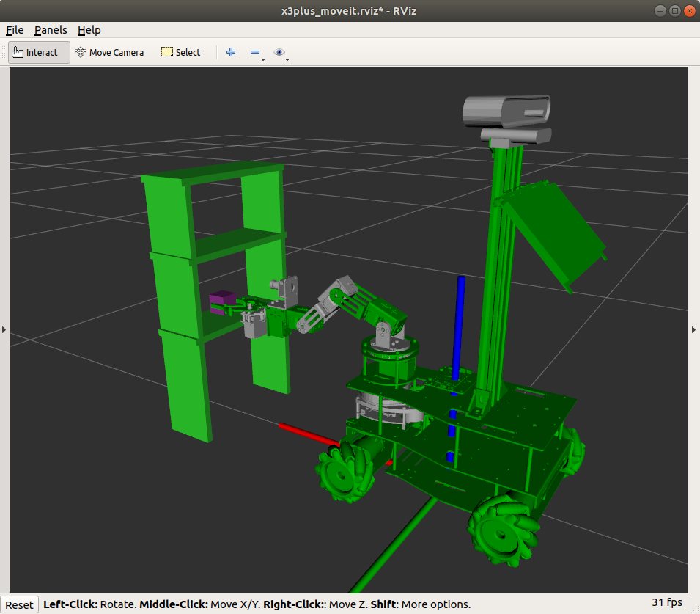Maximize the RViz window
Image resolution: width=700 pixels, height=614 pixels.
coord(674,11)
